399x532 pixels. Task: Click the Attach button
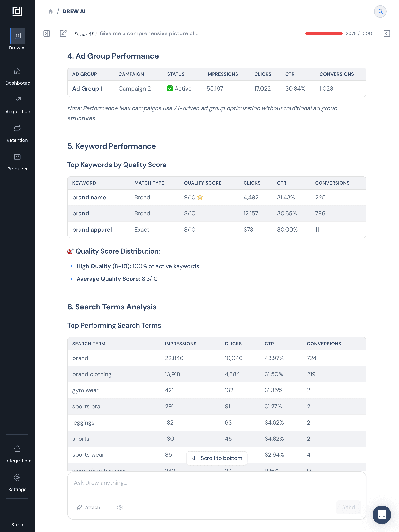(89, 507)
